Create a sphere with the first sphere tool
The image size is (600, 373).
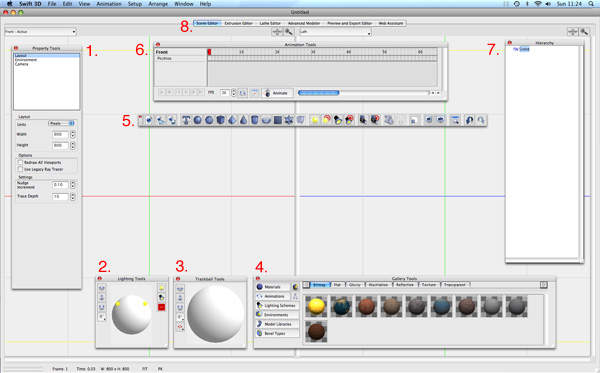[x=197, y=120]
